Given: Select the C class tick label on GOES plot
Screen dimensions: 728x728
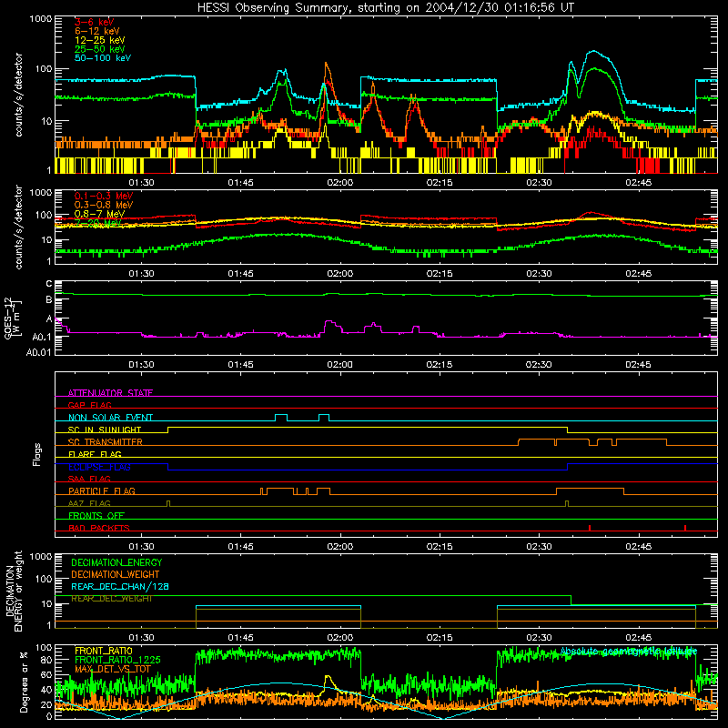Looking at the screenshot, I should tap(49, 284).
